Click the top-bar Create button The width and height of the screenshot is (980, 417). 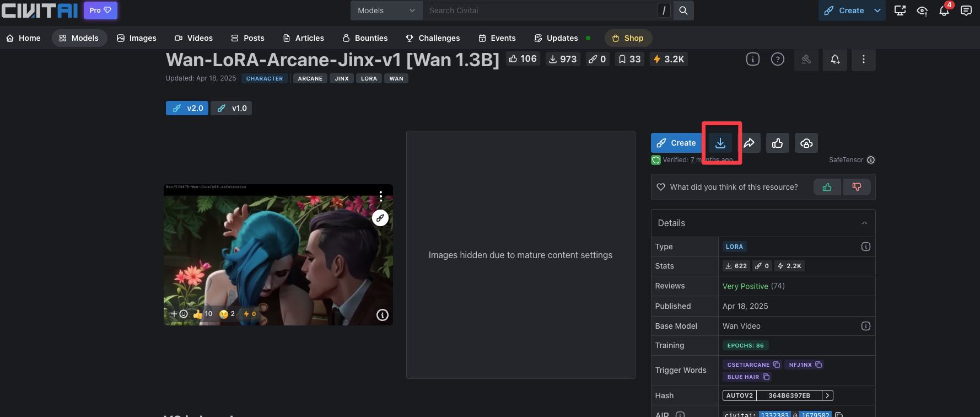844,10
